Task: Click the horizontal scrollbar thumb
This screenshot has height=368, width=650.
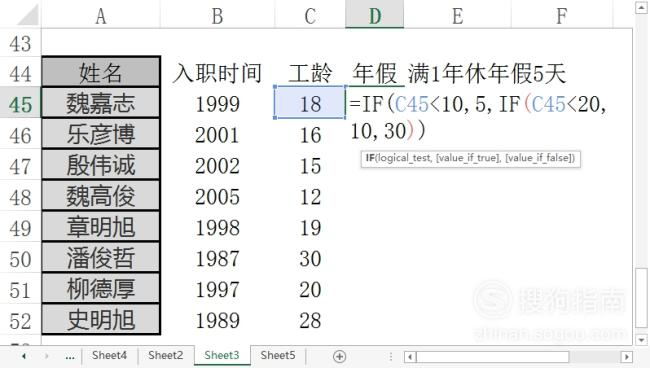Action: (492, 356)
